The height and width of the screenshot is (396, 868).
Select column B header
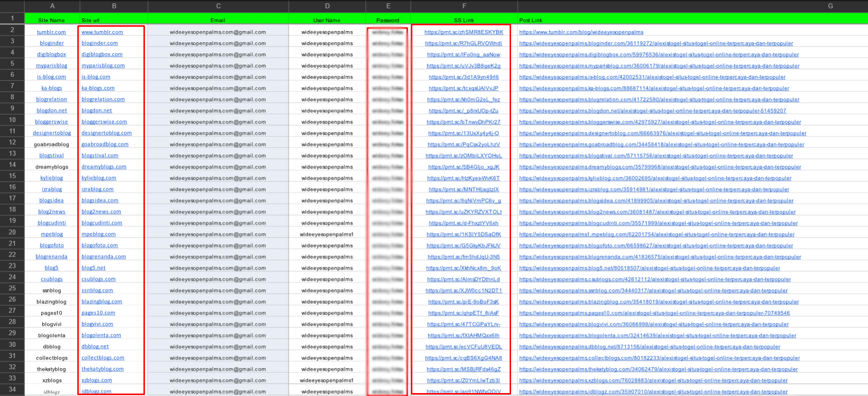(114, 6)
